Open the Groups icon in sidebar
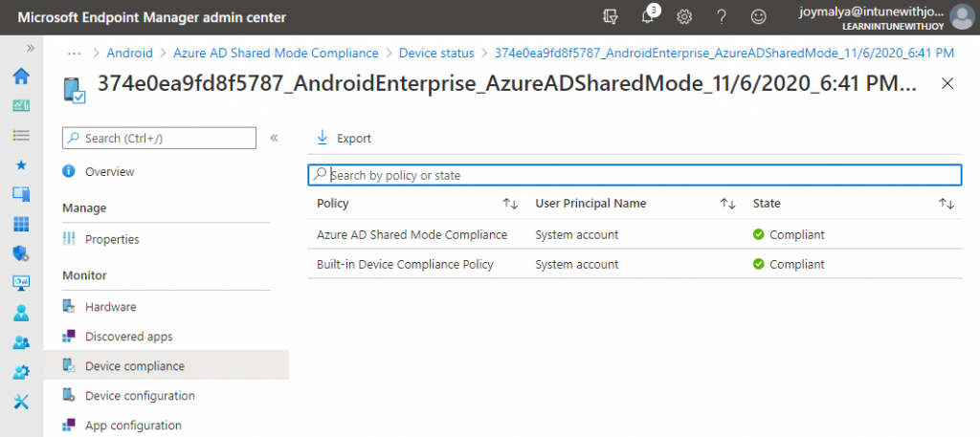Viewport: 980px width, 437px height. (21, 342)
